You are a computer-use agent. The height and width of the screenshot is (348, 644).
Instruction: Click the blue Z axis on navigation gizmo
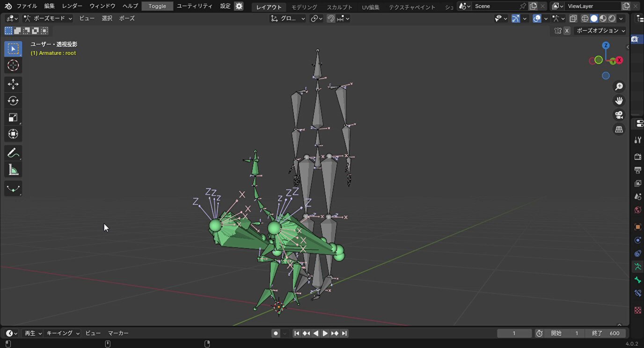pos(606,45)
